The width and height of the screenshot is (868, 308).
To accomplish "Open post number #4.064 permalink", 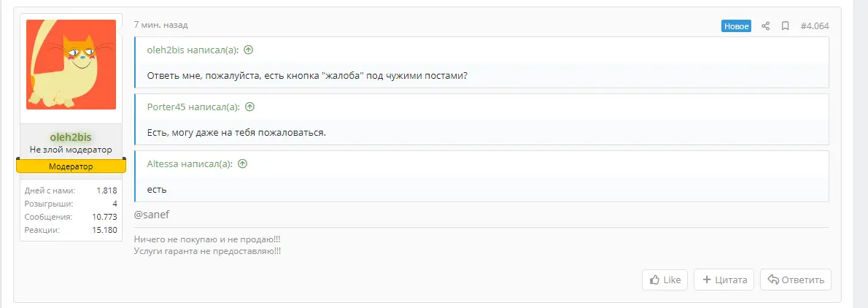I will [815, 26].
